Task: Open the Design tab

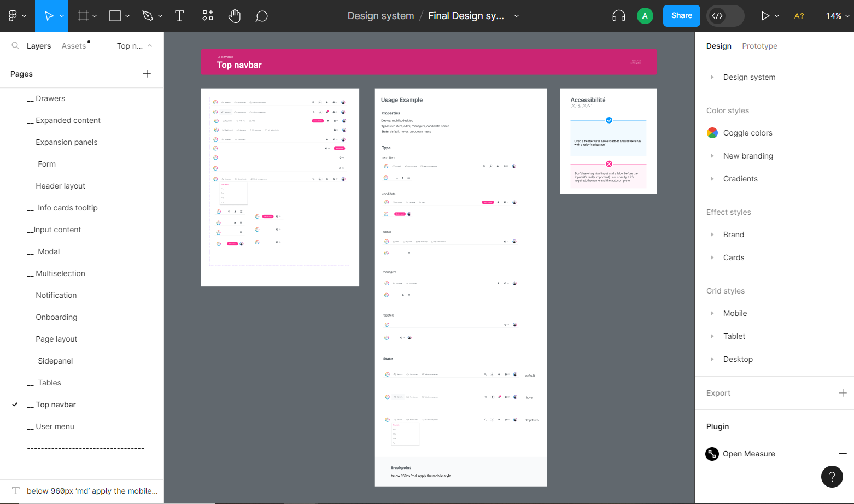Action: (x=718, y=46)
